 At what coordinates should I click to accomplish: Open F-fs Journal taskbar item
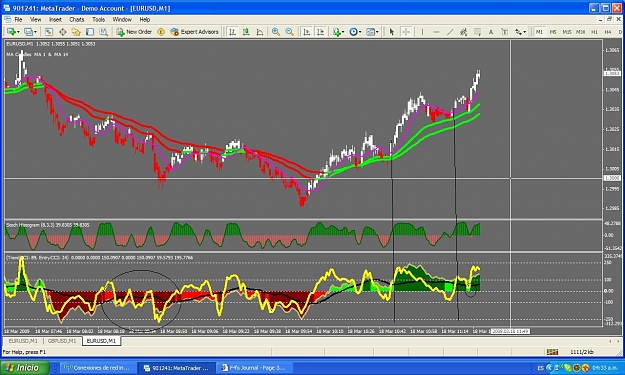[254, 368]
